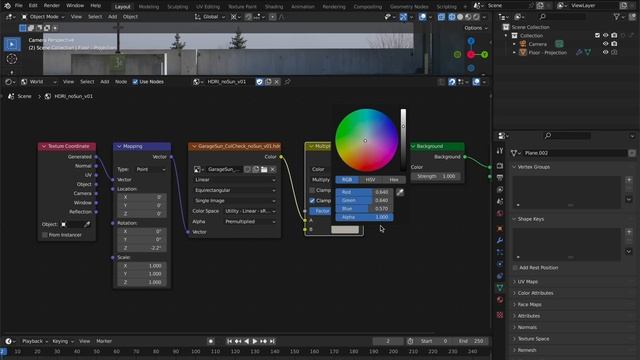
Task: Play the animation forward
Action: pyautogui.click(x=255, y=341)
